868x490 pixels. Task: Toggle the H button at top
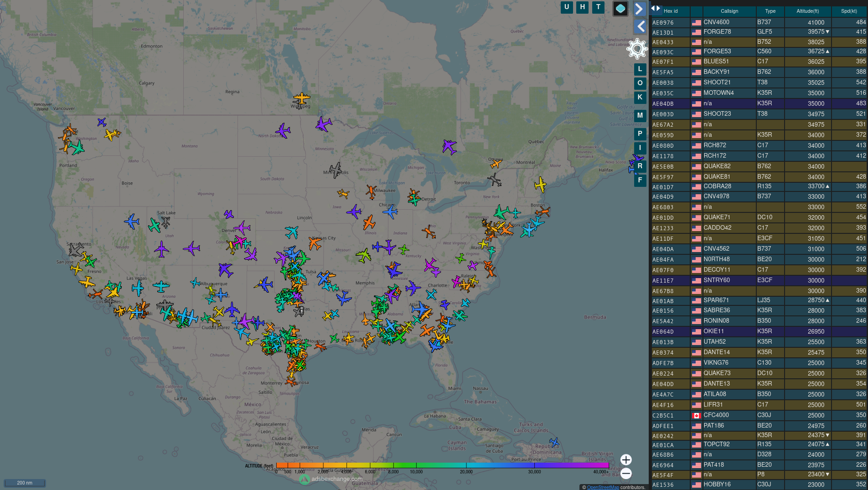point(582,7)
